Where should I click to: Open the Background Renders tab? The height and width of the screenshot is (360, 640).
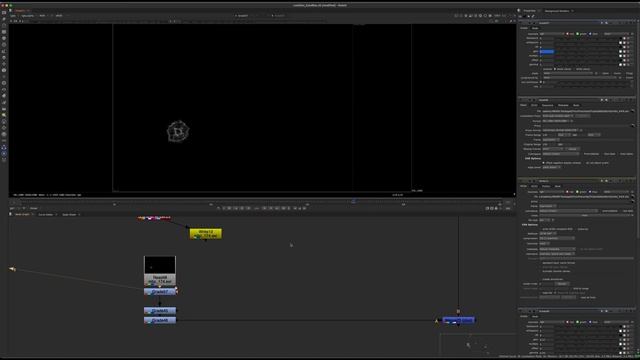pos(557,11)
